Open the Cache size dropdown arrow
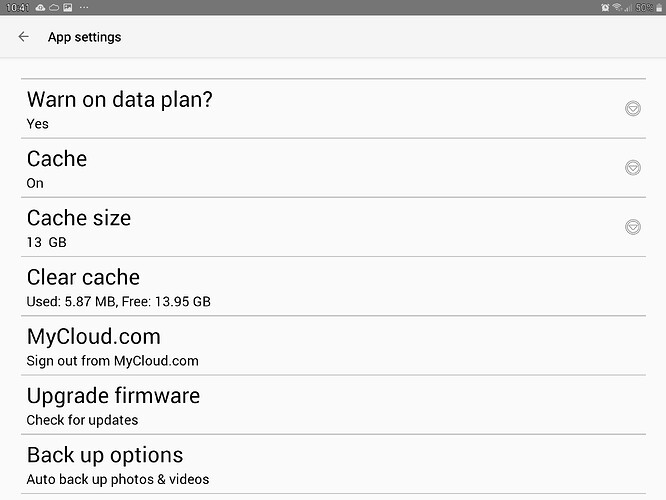666x500 pixels. pos(632,227)
